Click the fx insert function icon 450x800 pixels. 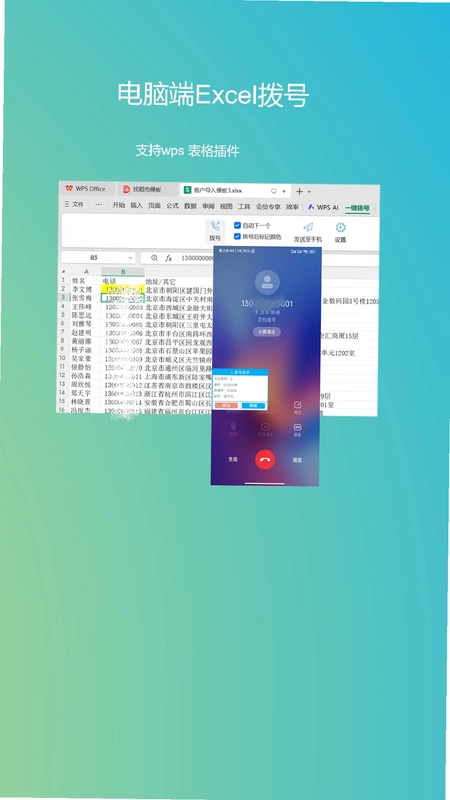coord(169,258)
